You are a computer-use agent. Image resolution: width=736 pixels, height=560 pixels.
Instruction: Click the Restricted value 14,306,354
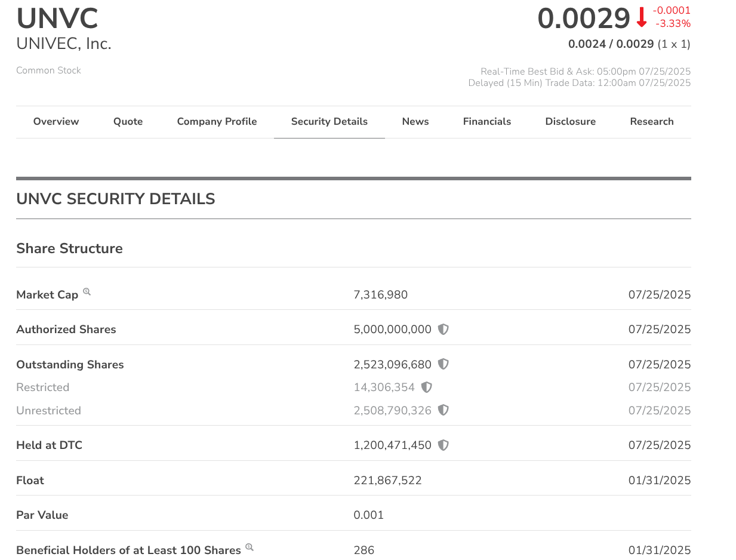[384, 387]
